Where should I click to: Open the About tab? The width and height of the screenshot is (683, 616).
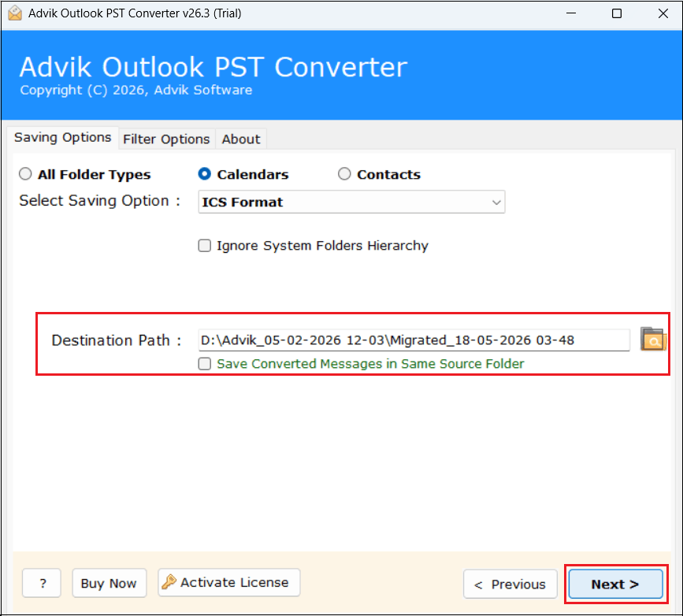click(x=241, y=139)
